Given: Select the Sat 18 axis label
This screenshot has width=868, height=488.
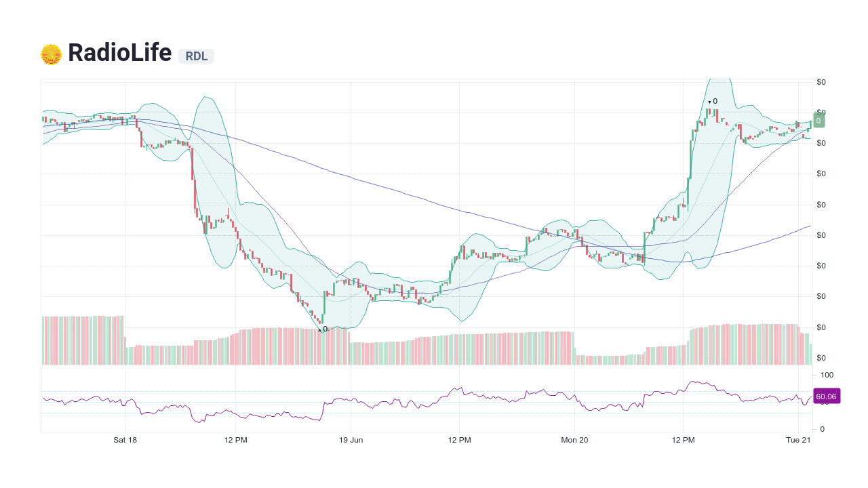Looking at the screenshot, I should click(x=125, y=440).
